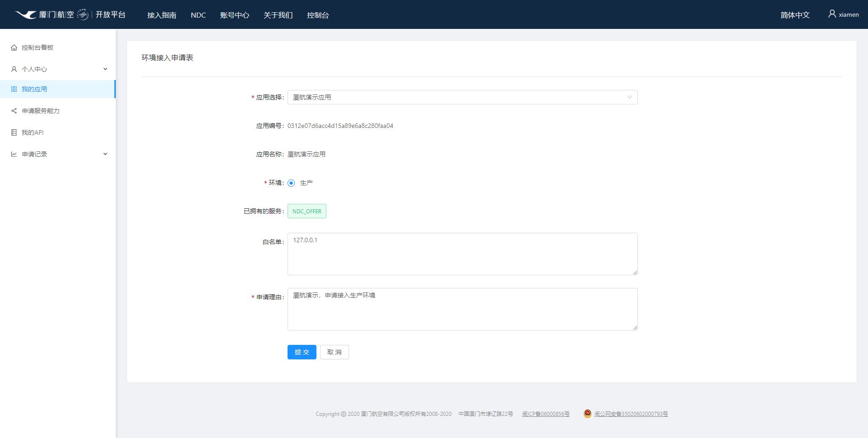Click the user avatar icon in header
868x438 pixels.
[x=832, y=14]
